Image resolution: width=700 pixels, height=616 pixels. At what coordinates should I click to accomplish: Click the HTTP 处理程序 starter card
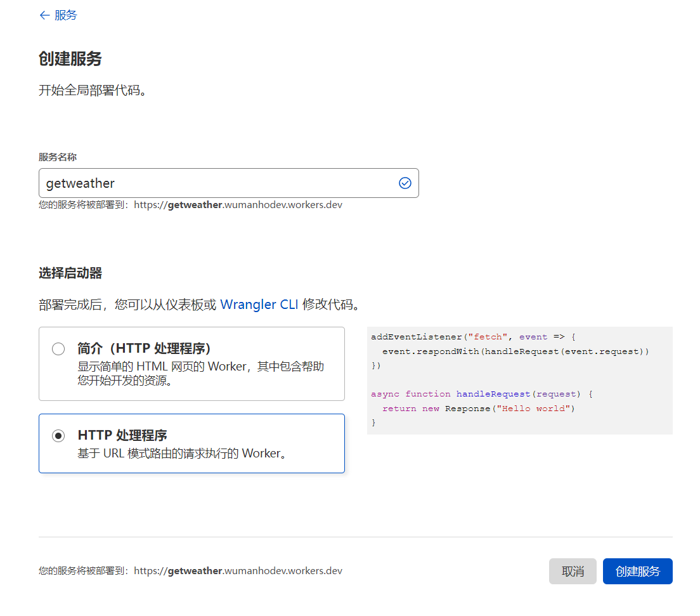(190, 442)
